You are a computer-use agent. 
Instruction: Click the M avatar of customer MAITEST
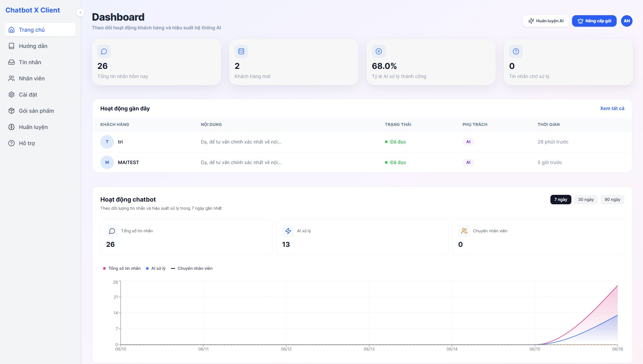(x=107, y=162)
